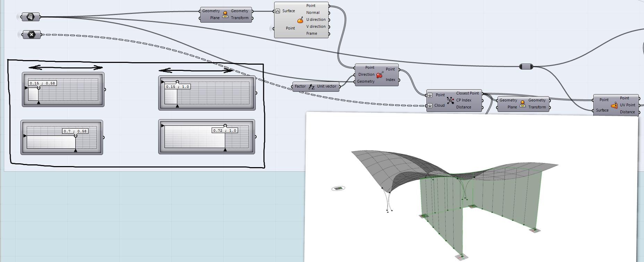Screen dimensions: 644x262
Task: Click the Cloud input label
Action: tap(440, 106)
